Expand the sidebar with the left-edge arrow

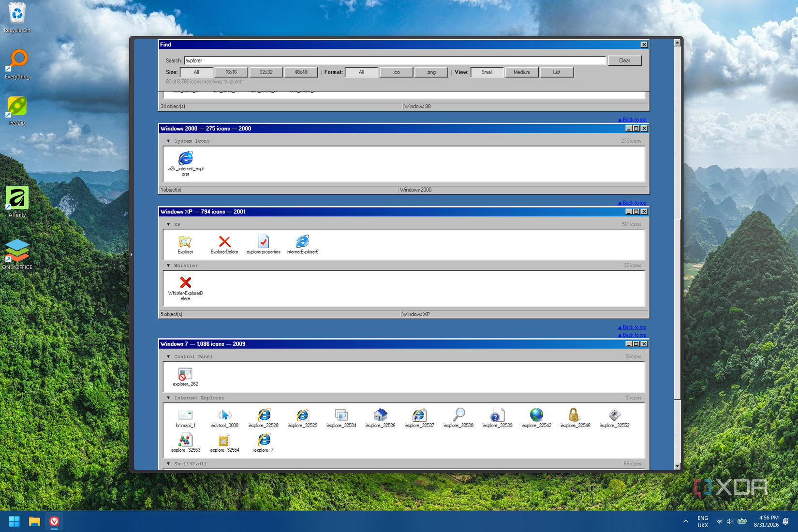pyautogui.click(x=131, y=254)
